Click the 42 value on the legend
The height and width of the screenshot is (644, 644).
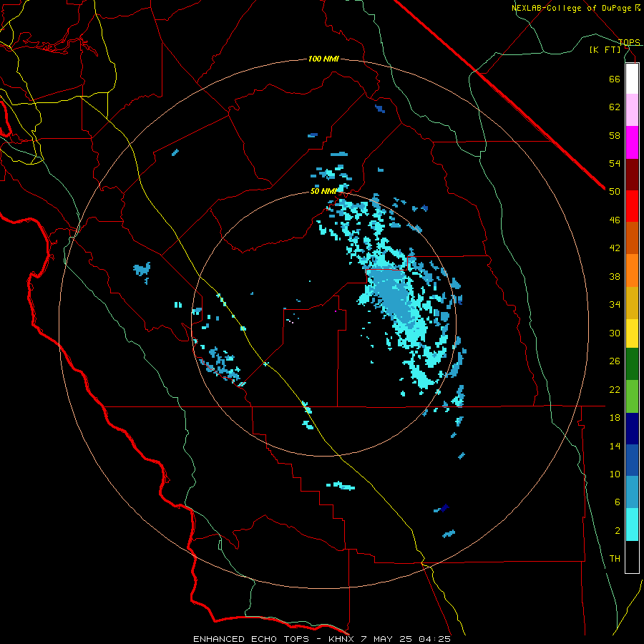coord(615,248)
